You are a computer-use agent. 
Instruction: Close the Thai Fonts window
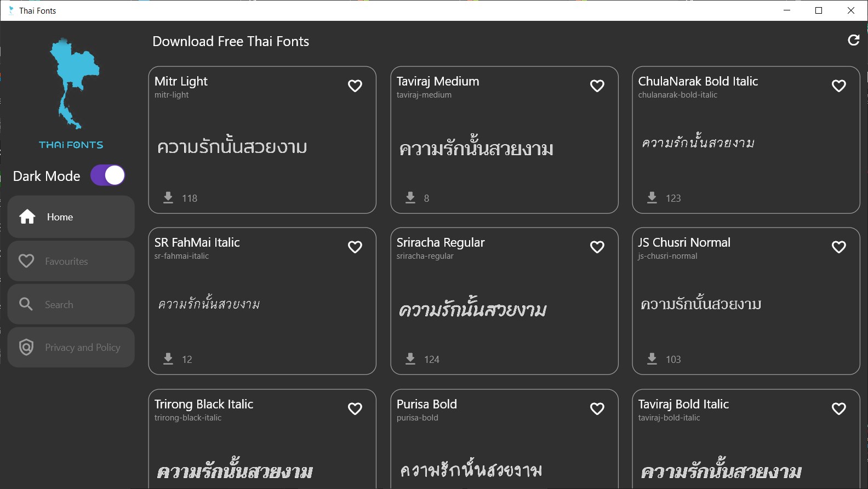(851, 10)
